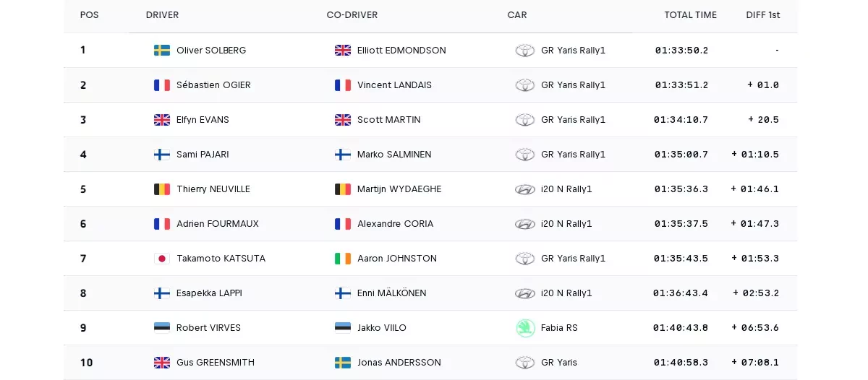Viewport: 868px width, 380px height.
Task: Sort by the TOTAL TIME column header
Action: pyautogui.click(x=690, y=15)
